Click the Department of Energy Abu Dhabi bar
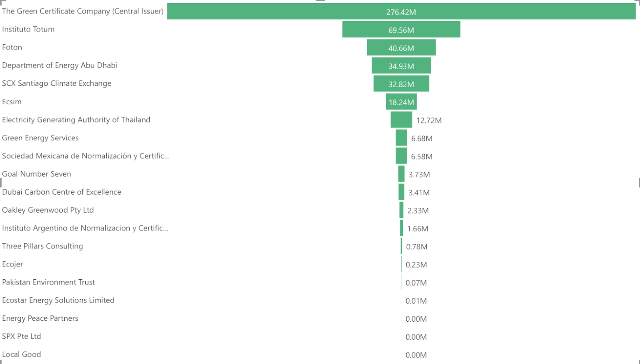640x364 pixels. (401, 66)
